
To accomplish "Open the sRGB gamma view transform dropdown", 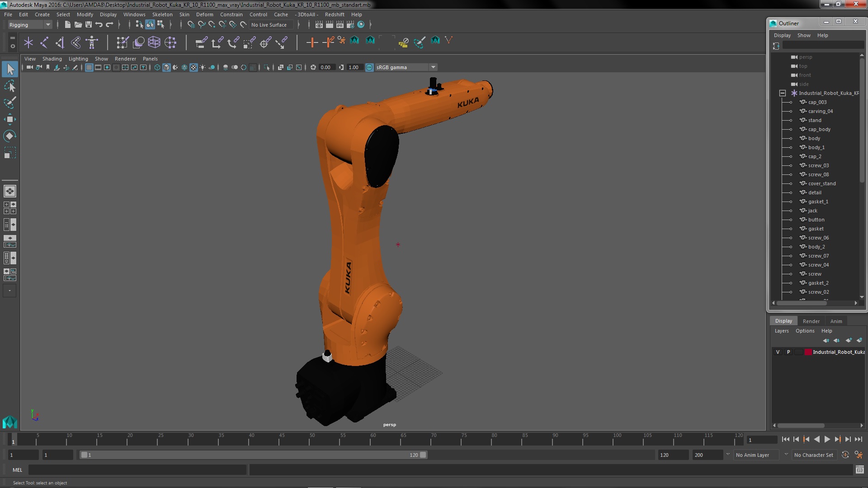I will (x=406, y=67).
